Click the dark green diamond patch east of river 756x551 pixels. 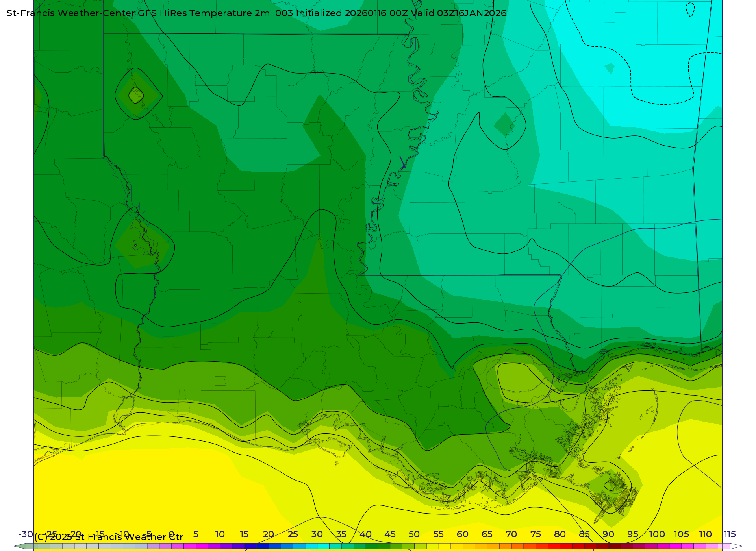(504, 124)
